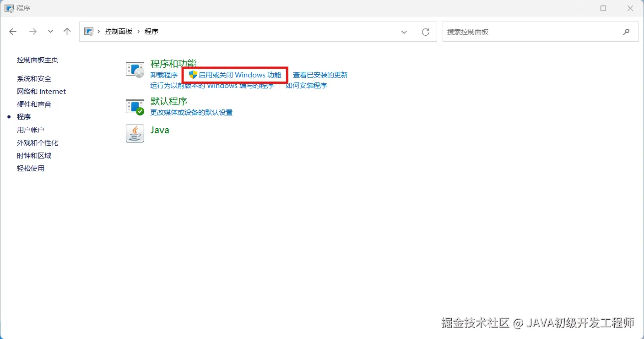This screenshot has width=644, height=339.
Task: Click the Back navigation arrow
Action: tap(13, 32)
